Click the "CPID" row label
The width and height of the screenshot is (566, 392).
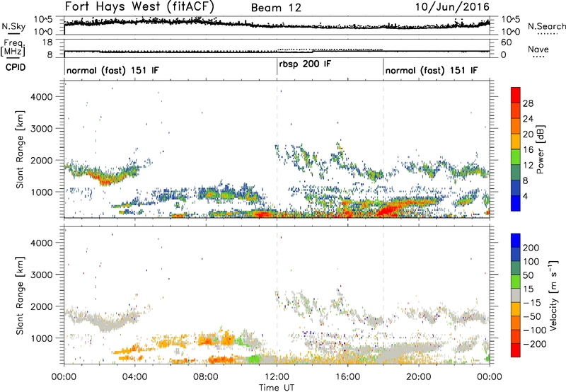point(16,67)
